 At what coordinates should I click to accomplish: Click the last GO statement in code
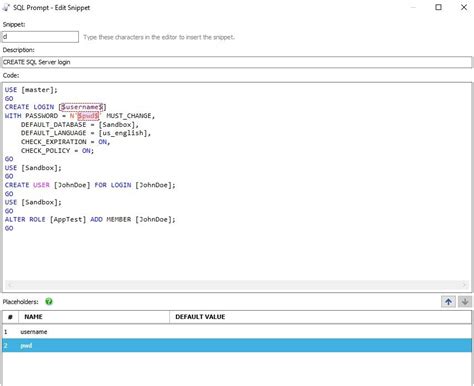click(x=9, y=228)
